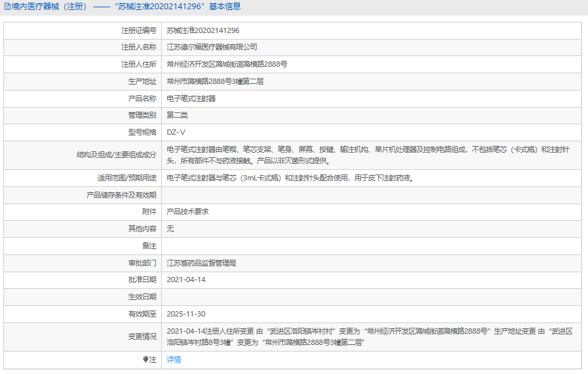Select expiry date 2025-11-30
Screen dimensions: 588x374
(186, 315)
